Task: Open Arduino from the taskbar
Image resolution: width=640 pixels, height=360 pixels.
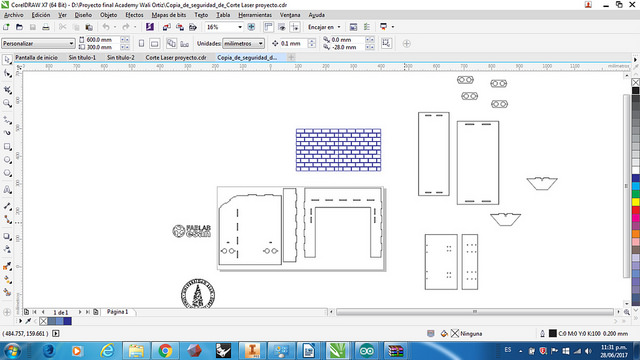Action: (367, 351)
